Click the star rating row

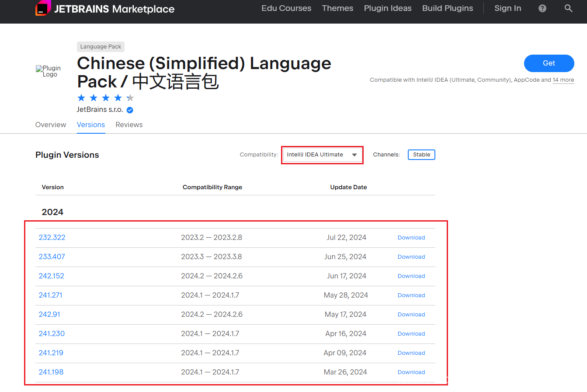(x=106, y=98)
